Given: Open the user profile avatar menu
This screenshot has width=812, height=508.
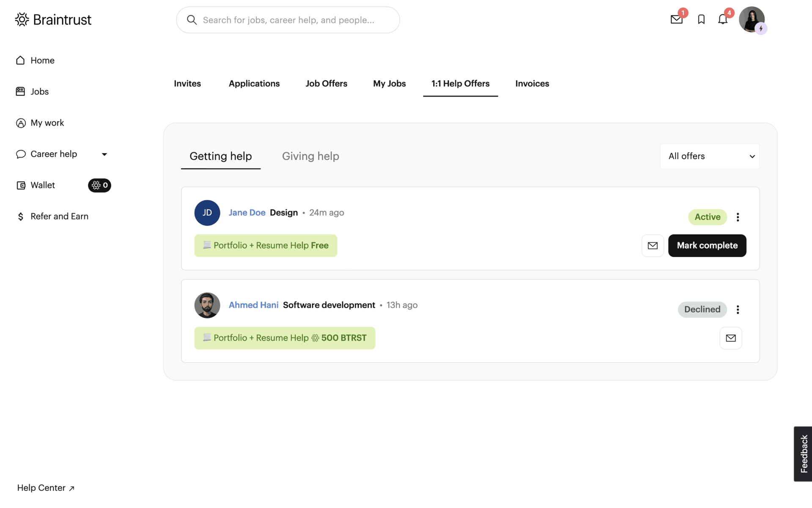Looking at the screenshot, I should tap(752, 19).
